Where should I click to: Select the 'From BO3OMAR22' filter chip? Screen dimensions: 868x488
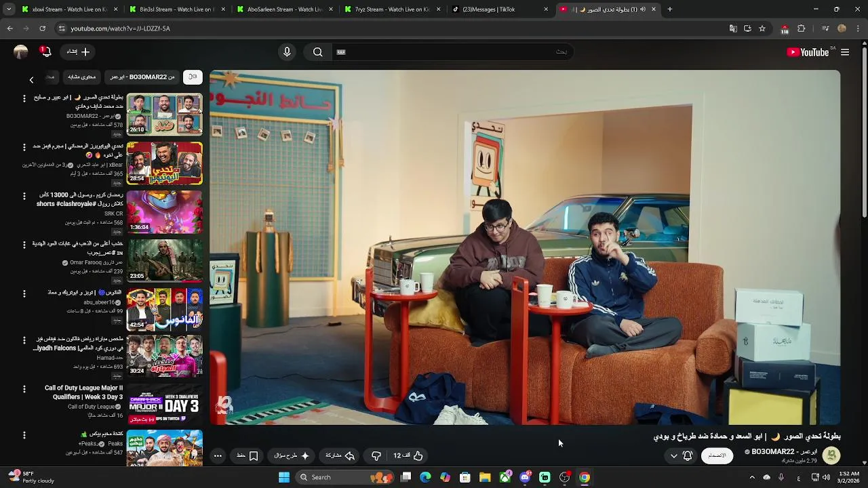tap(142, 77)
